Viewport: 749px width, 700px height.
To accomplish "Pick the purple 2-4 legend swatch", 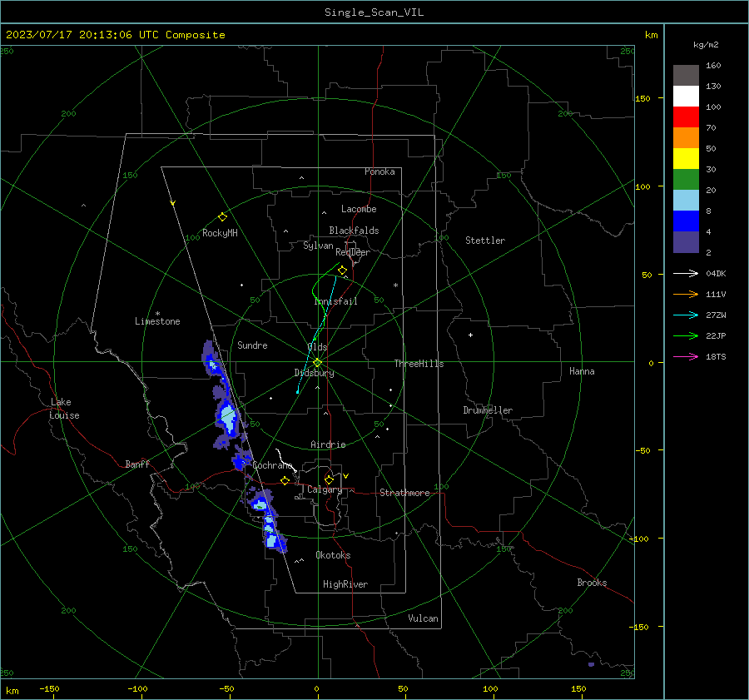I will [686, 241].
